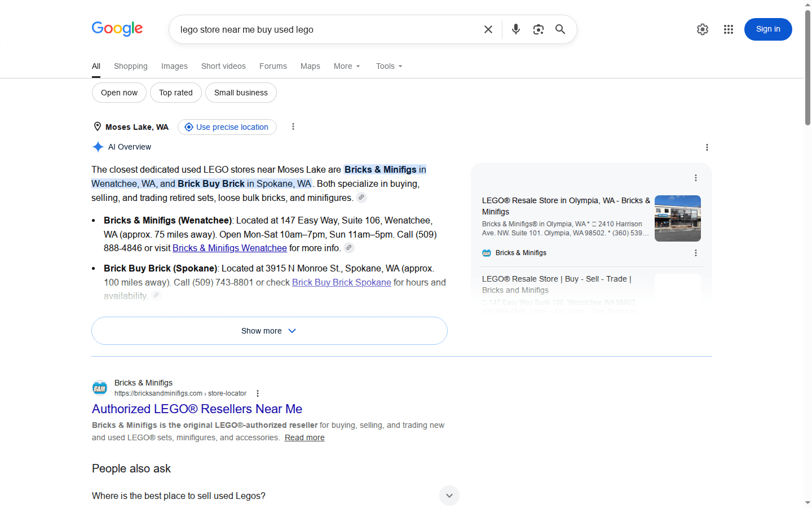Click 'Bricks & Minifigs' site name above the result URL
This screenshot has height=508, width=812.
click(x=143, y=383)
